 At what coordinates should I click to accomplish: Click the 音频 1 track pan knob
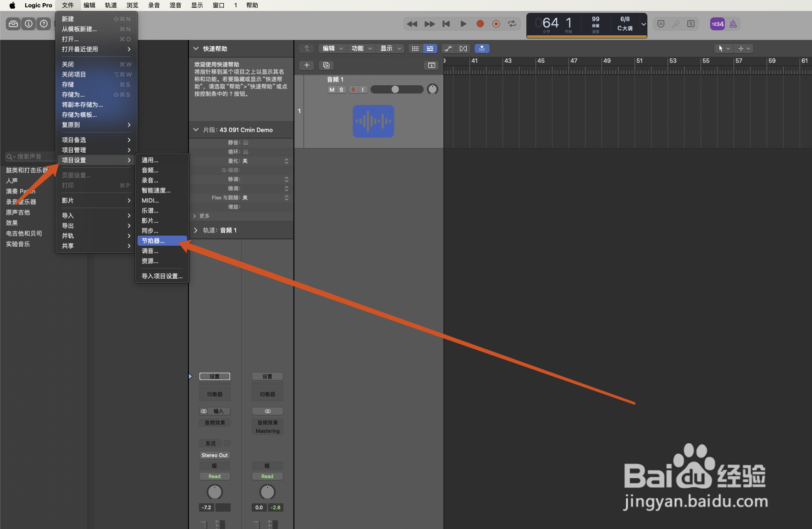pos(432,89)
